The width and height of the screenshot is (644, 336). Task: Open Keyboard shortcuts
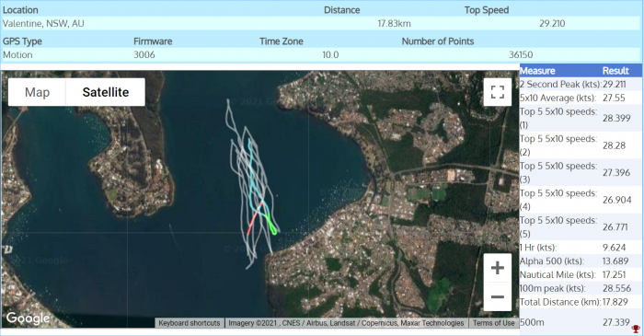click(190, 323)
